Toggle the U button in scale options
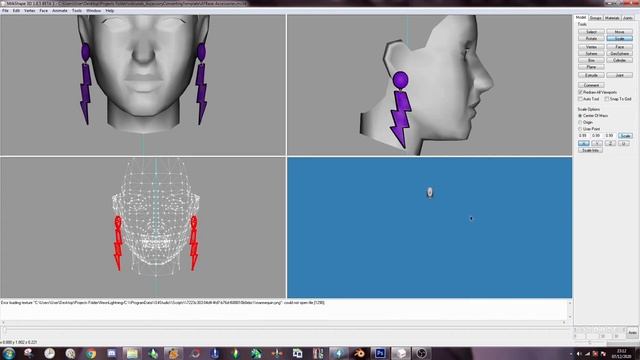This screenshot has width=640, height=360. (624, 143)
